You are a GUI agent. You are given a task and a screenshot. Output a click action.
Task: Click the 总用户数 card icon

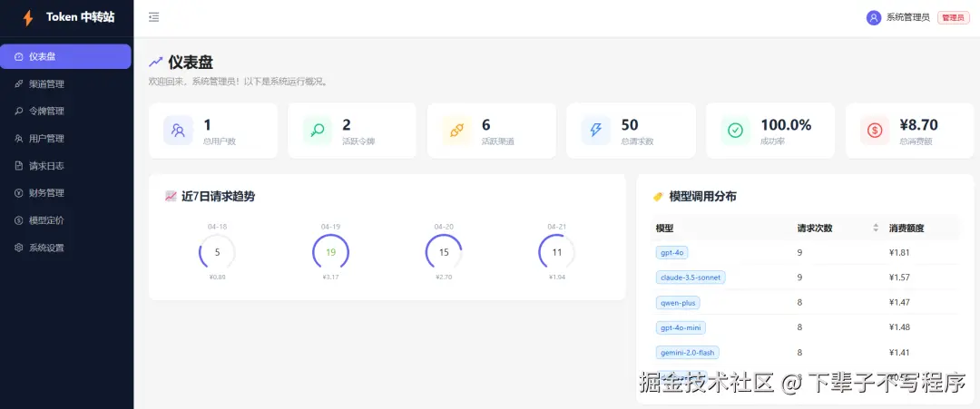point(178,131)
